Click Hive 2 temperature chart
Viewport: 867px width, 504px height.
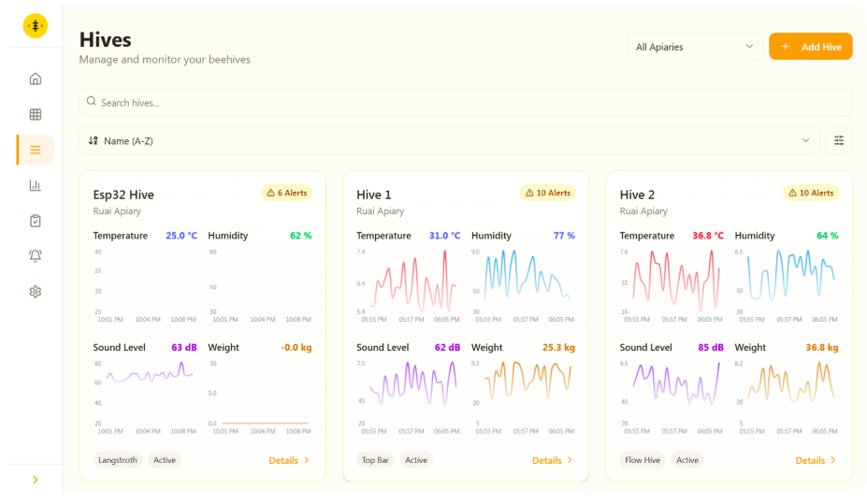(x=672, y=284)
